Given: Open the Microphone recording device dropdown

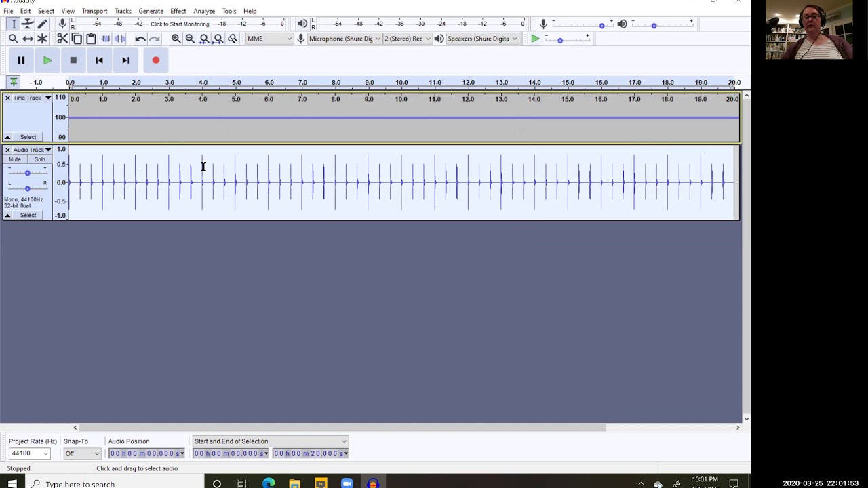Looking at the screenshot, I should pyautogui.click(x=344, y=39).
